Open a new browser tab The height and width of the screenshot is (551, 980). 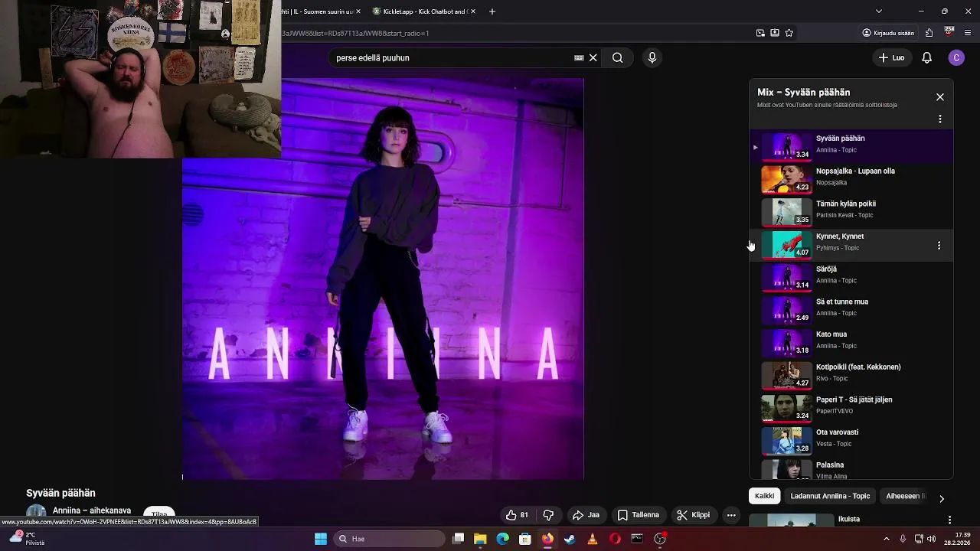[x=492, y=11]
